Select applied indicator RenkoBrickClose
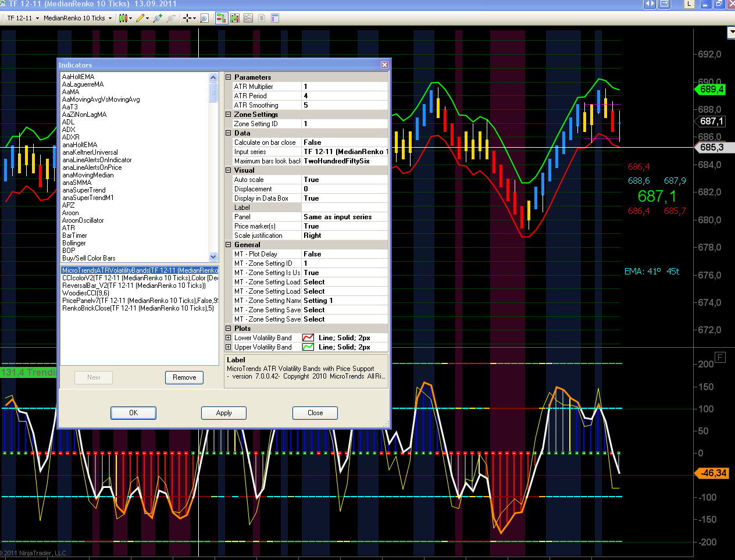This screenshot has height=560, width=735. tap(138, 308)
